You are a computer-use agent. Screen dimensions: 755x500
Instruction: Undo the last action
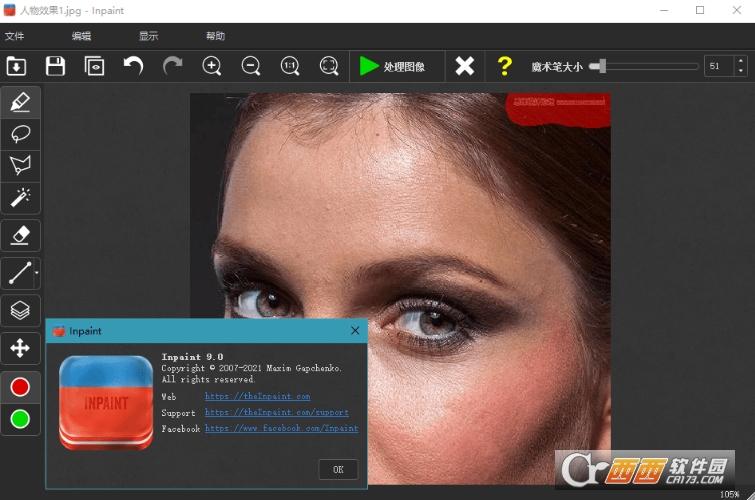pyautogui.click(x=133, y=66)
